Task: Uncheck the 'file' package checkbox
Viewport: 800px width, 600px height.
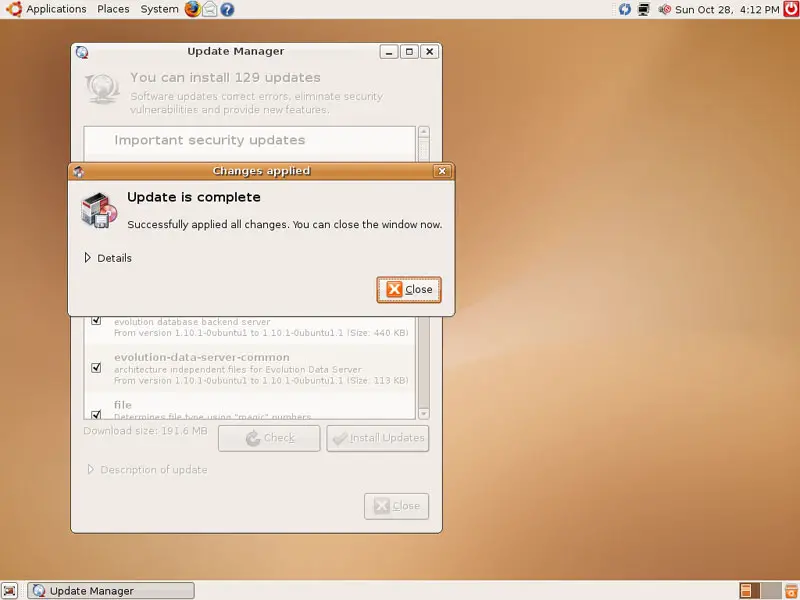Action: [96, 414]
